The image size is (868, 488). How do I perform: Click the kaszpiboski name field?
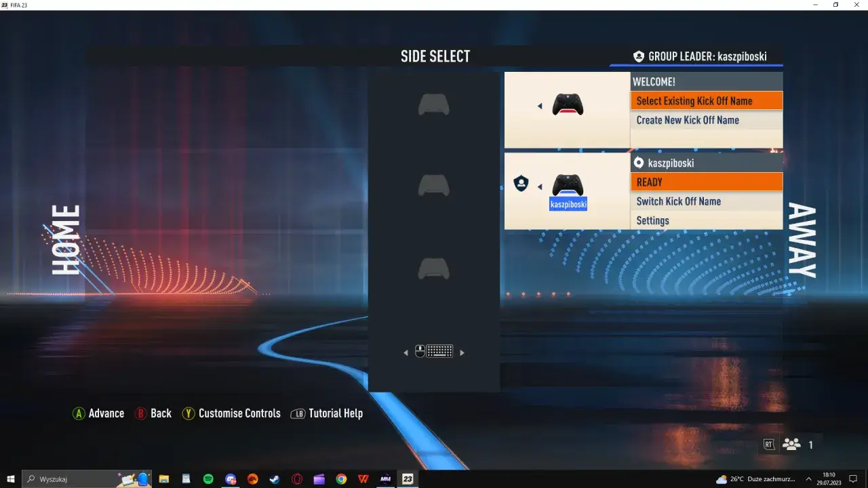tap(568, 204)
